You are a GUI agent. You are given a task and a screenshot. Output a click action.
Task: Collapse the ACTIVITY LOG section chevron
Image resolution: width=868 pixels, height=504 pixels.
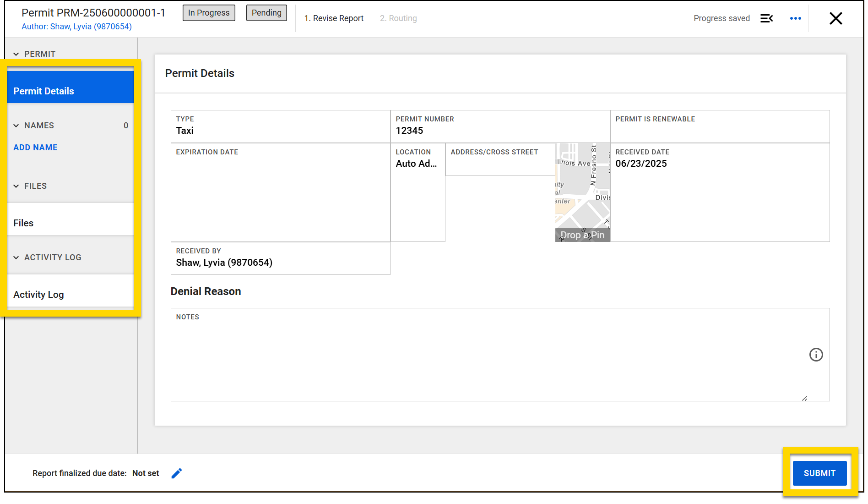16,257
